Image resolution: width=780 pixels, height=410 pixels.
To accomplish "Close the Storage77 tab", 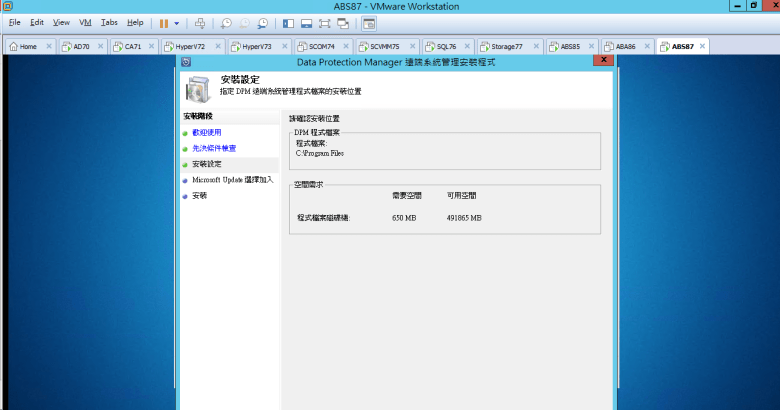I will [x=537, y=46].
